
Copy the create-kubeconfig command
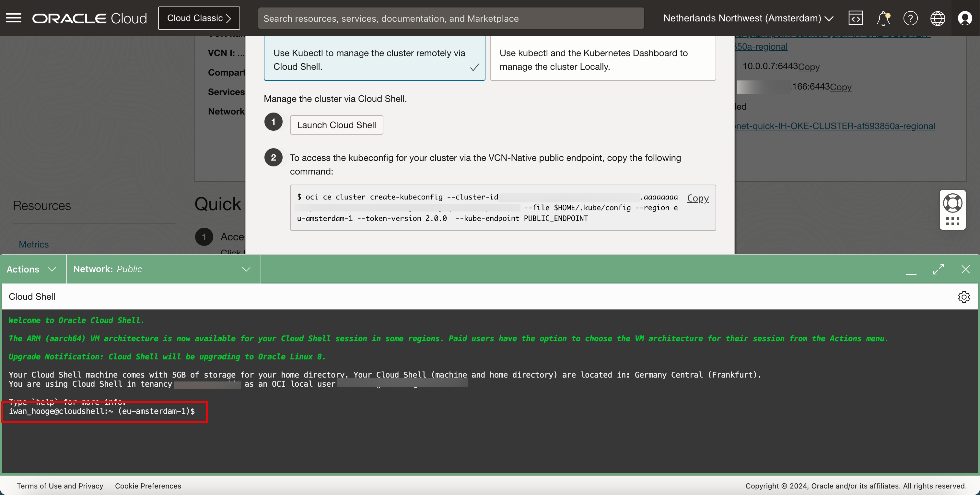[698, 198]
